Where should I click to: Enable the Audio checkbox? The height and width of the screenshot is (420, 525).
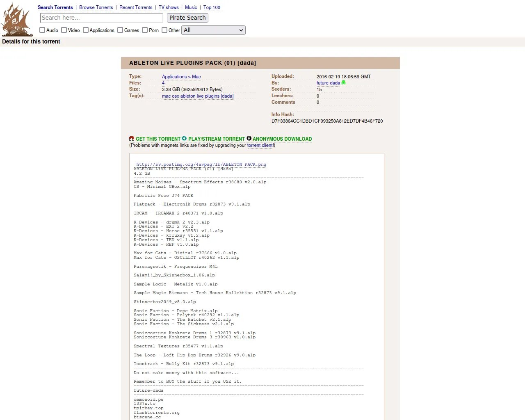[42, 30]
